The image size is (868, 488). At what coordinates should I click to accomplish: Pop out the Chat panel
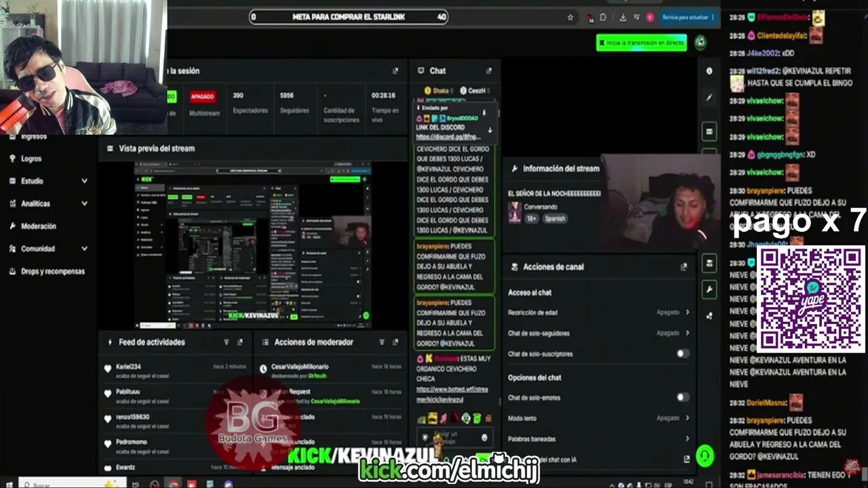point(489,70)
